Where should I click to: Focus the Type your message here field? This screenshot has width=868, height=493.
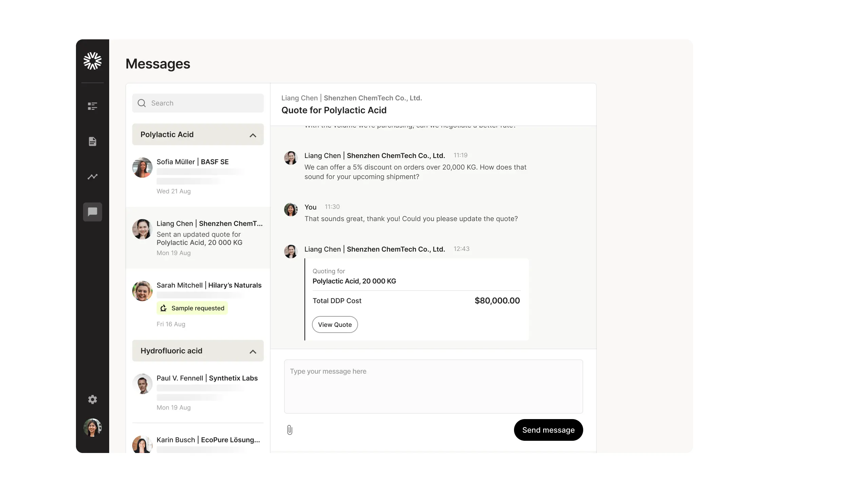click(433, 387)
